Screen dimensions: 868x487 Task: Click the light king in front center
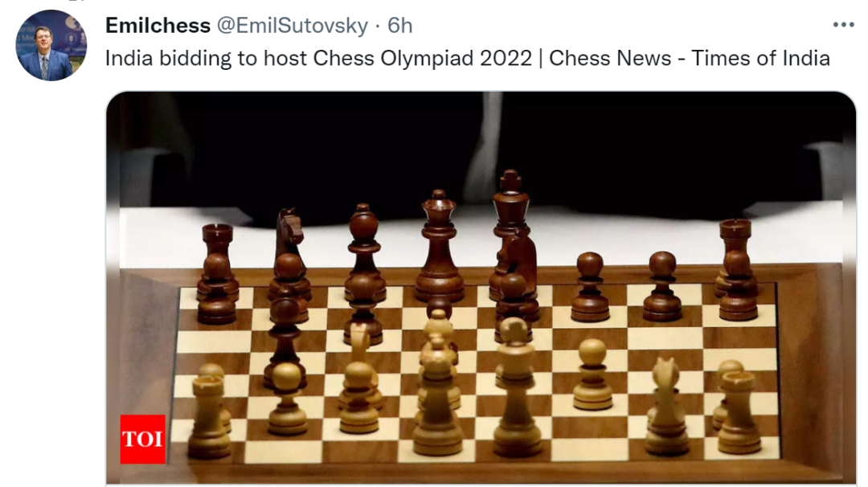point(516,387)
